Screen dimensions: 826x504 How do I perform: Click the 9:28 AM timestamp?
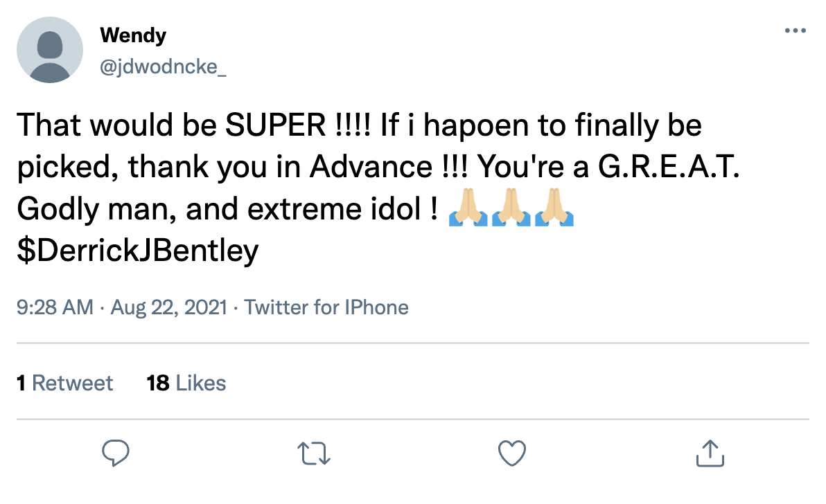(x=55, y=307)
